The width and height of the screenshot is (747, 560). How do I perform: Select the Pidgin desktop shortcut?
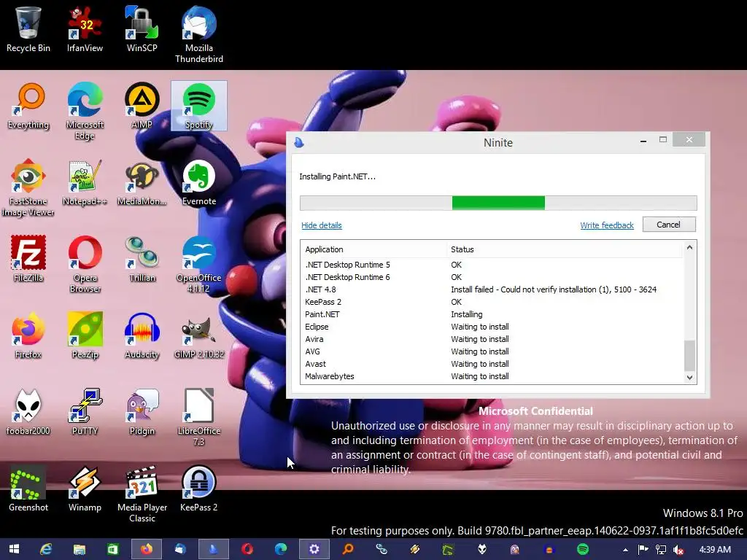click(142, 413)
